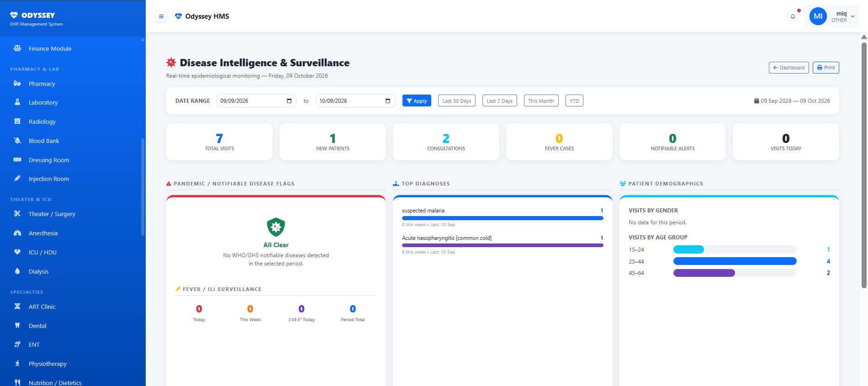Screen dimensions: 868x386
Task: Click the Radiology icon in sidebar
Action: [17, 122]
